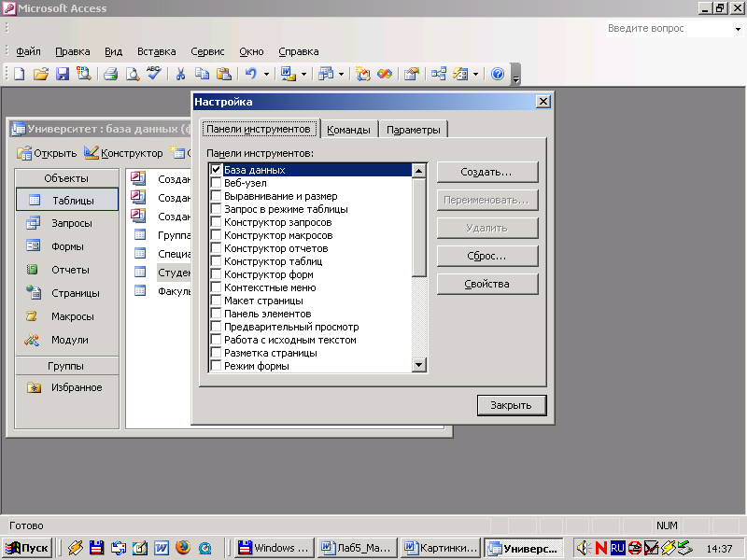Click the blue Help question icon
The width and height of the screenshot is (747, 560).
(498, 74)
